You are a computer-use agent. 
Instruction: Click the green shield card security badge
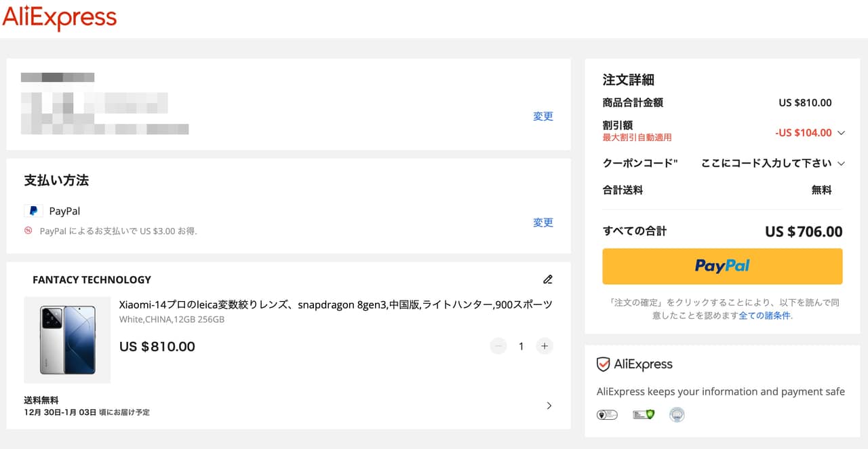(644, 414)
